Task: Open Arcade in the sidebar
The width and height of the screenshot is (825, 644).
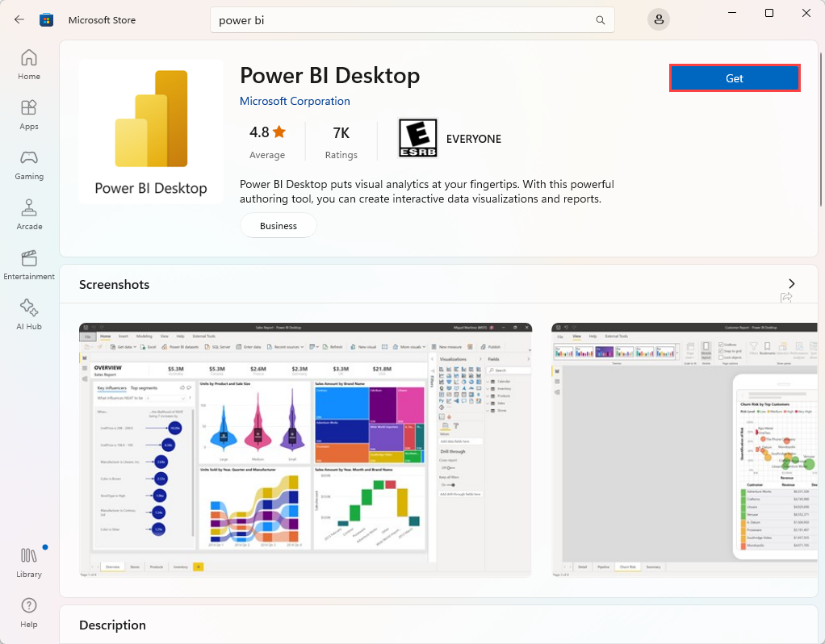Action: [29, 215]
